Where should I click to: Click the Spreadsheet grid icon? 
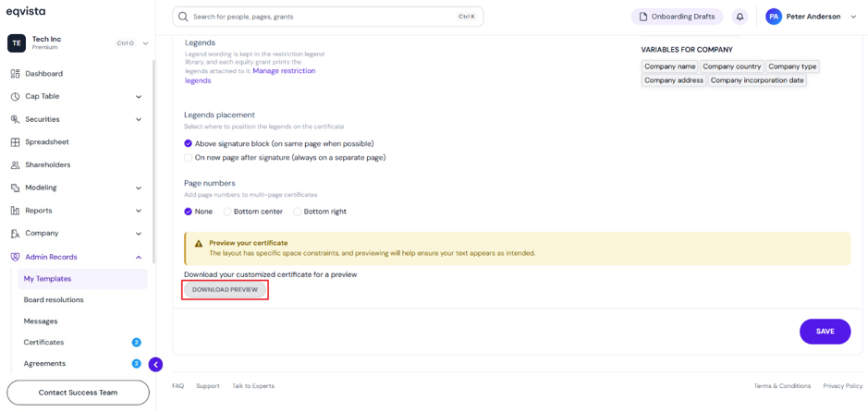coord(15,142)
